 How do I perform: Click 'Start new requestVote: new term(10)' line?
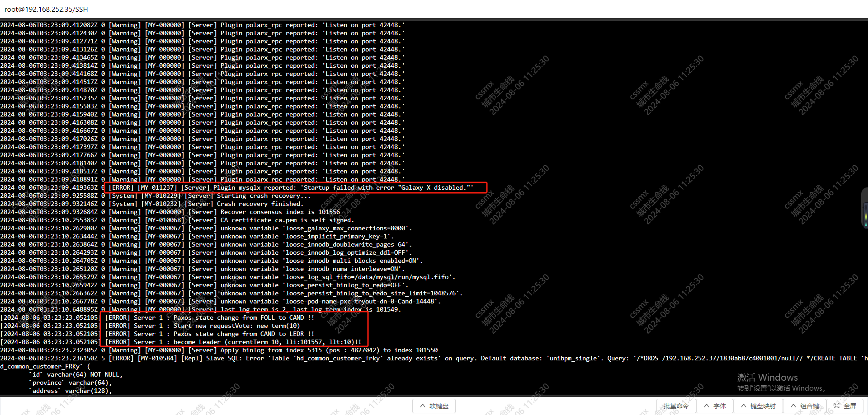coord(150,326)
